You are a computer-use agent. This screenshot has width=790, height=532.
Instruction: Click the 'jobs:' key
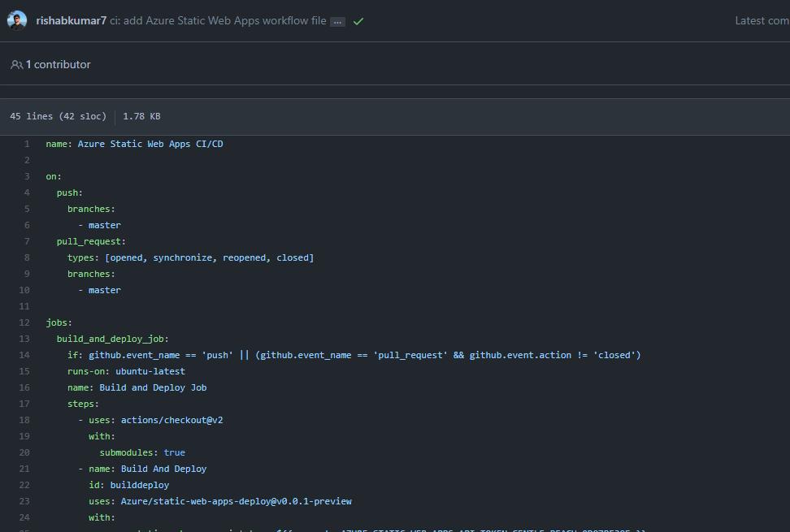(59, 322)
